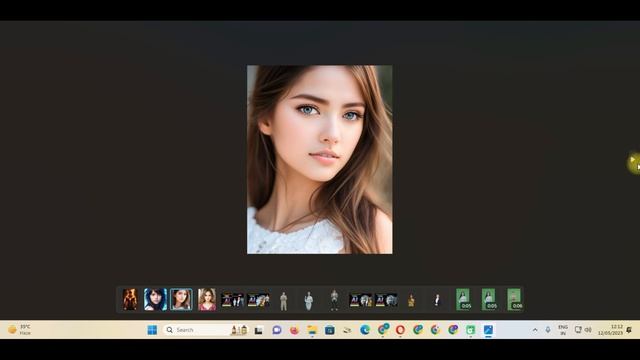
Task: Open the Windows Start menu
Action: click(x=152, y=330)
